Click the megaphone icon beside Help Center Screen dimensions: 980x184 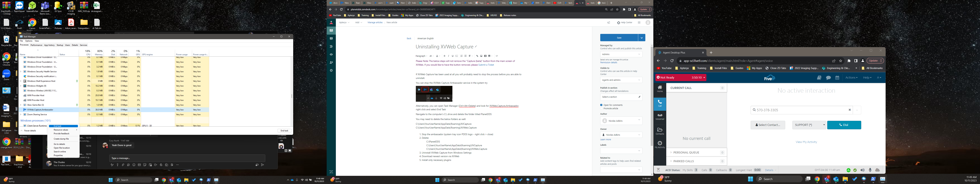pyautogui.click(x=609, y=22)
